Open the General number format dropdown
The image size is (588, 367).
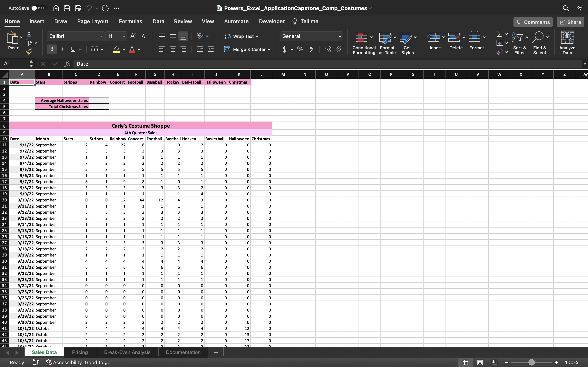click(x=340, y=36)
